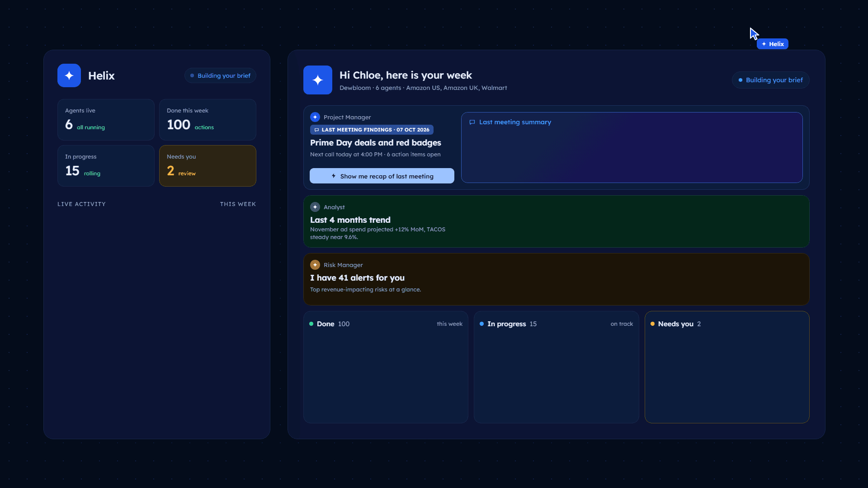868x488 pixels.
Task: Click Hi Chloe, here is your week heading
Action: click(x=406, y=75)
